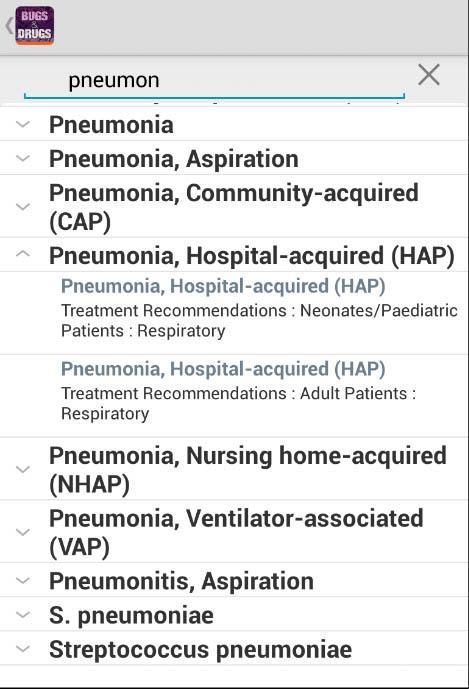Select the Pneumonia heading
This screenshot has width=469, height=689.
(111, 125)
